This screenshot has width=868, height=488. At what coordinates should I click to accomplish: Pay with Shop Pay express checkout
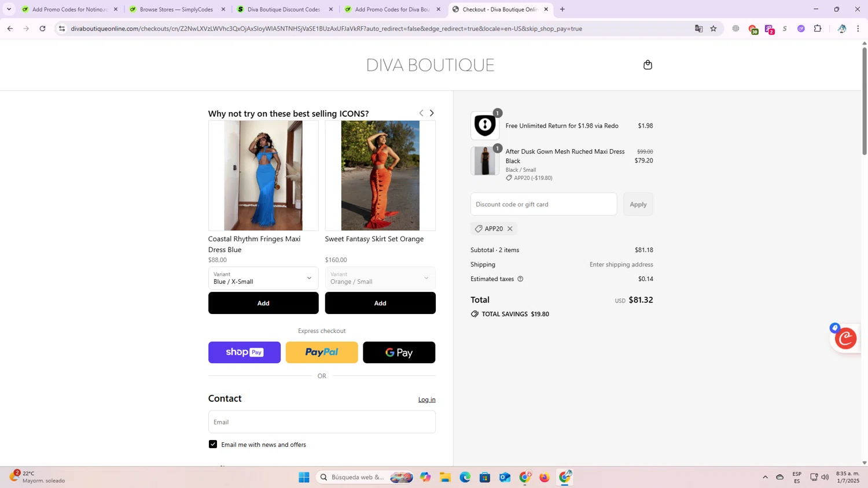pyautogui.click(x=244, y=352)
